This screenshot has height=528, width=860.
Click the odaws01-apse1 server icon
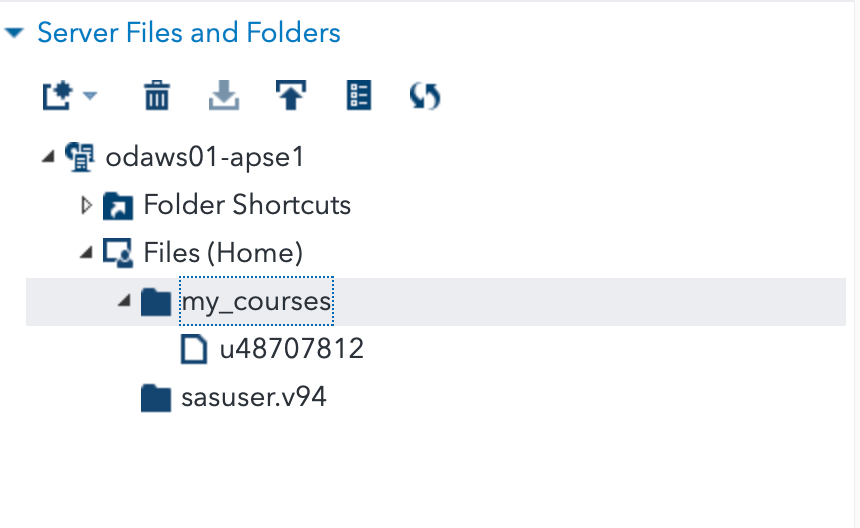click(79, 156)
